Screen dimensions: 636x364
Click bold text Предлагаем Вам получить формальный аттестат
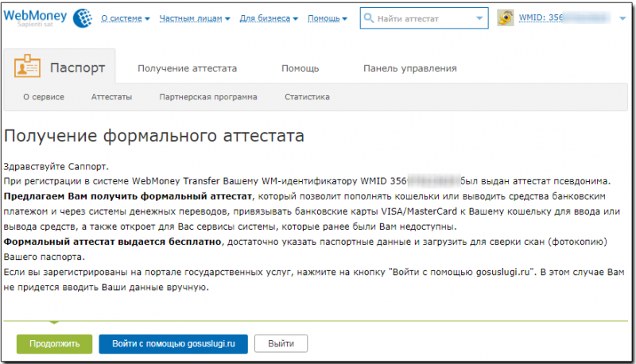128,196
